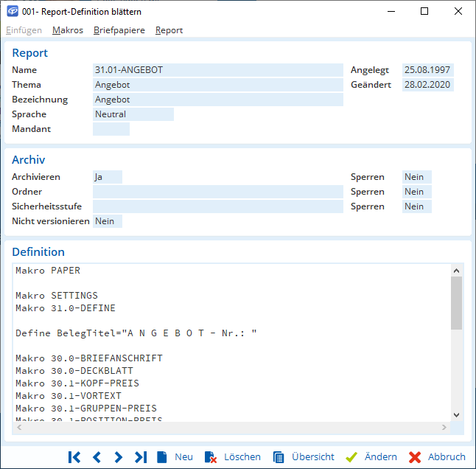The height and width of the screenshot is (469, 476).
Task: Open the Makros menu
Action: pyautogui.click(x=68, y=30)
